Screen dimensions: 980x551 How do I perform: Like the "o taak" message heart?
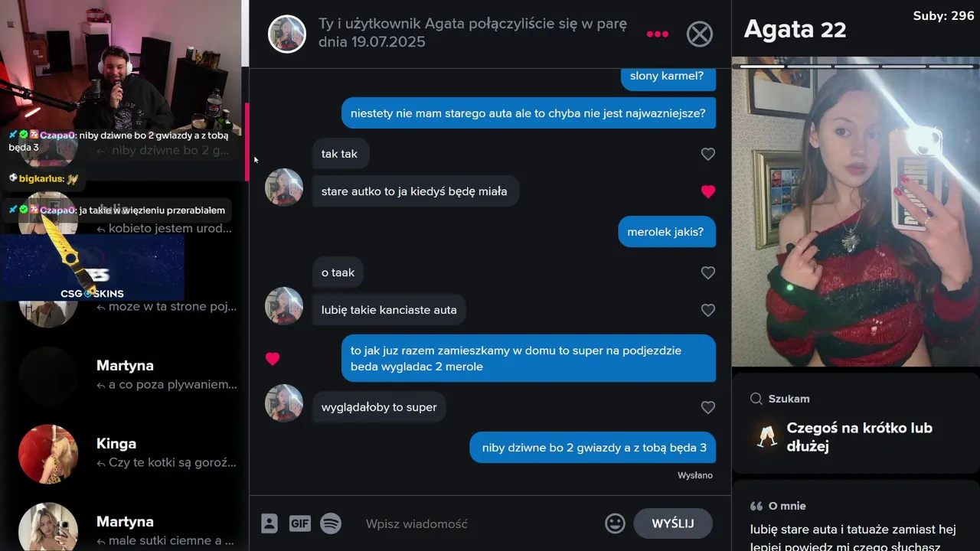pos(708,272)
